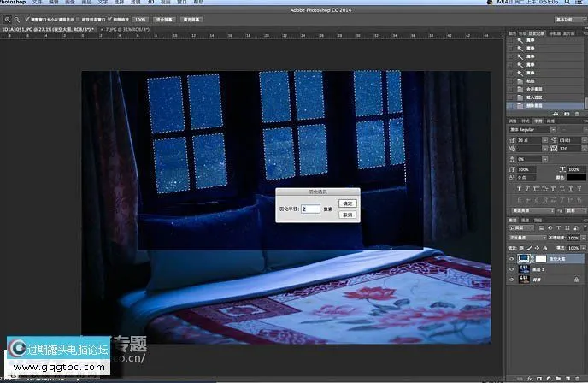Click the lock icon on the 背景 layer

pyautogui.click(x=577, y=279)
